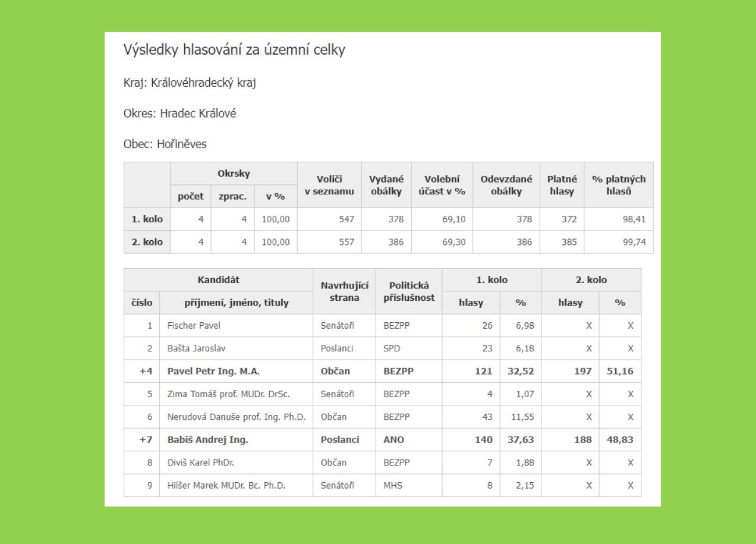
Task: Click the 'Okrsky' column group header
Action: 234,174
